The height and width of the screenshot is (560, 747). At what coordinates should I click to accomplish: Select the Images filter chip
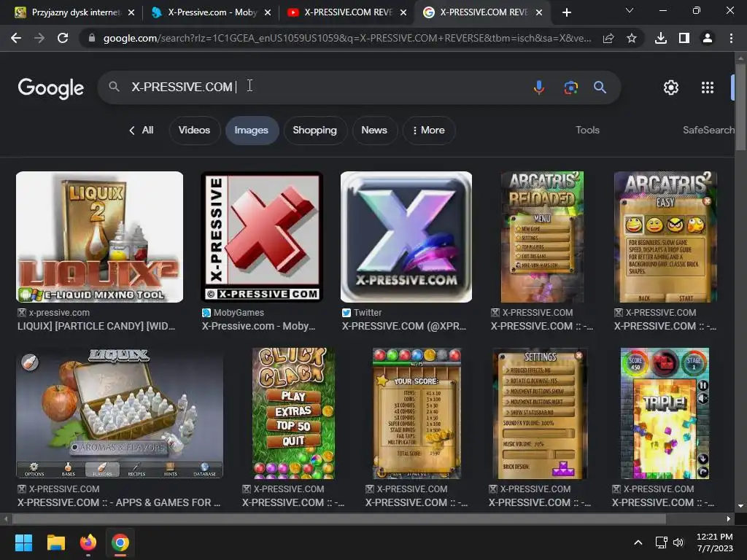[x=252, y=130]
